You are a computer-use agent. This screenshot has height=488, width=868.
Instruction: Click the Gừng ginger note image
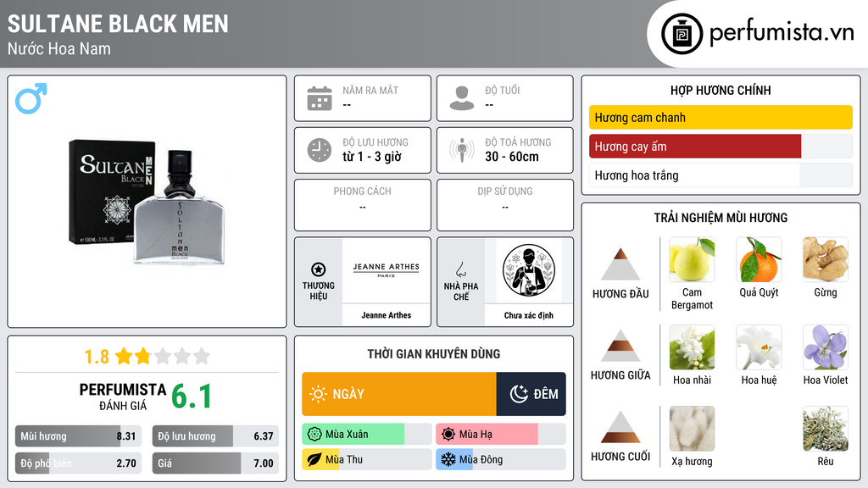coord(826,259)
